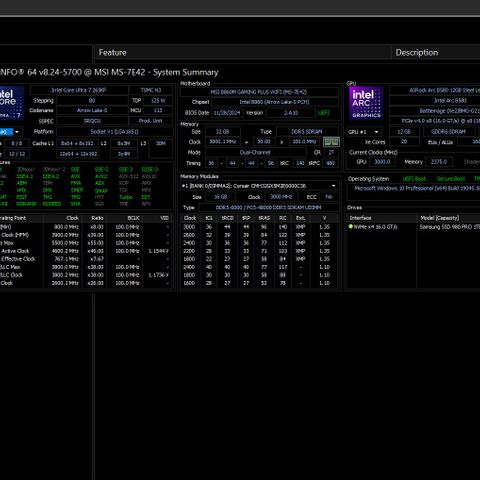
Task: Click the memory module size 16 GB field
Action: tap(221, 197)
